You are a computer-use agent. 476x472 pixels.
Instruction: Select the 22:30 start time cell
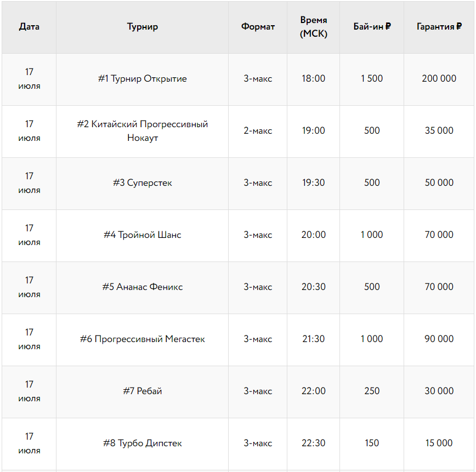click(x=313, y=443)
